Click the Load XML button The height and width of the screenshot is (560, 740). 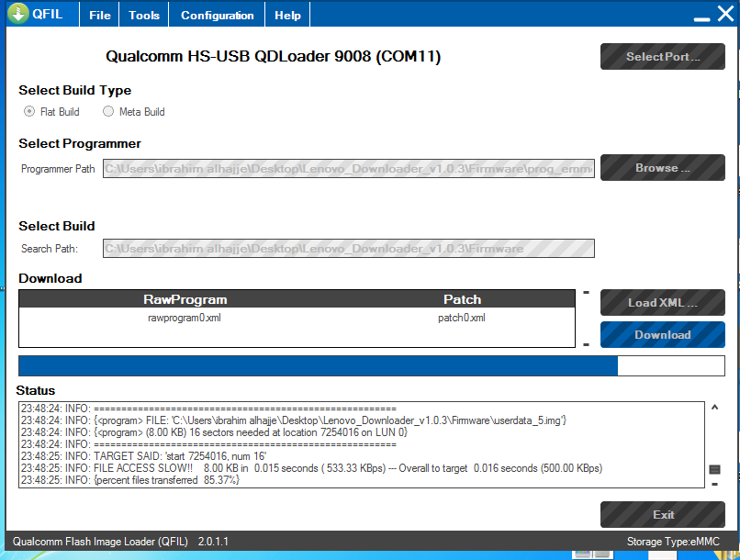point(663,302)
